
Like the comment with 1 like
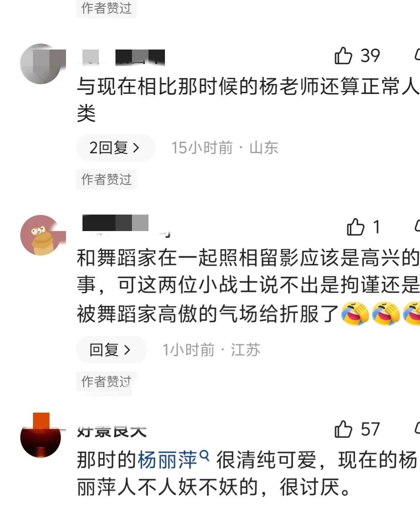click(x=355, y=227)
